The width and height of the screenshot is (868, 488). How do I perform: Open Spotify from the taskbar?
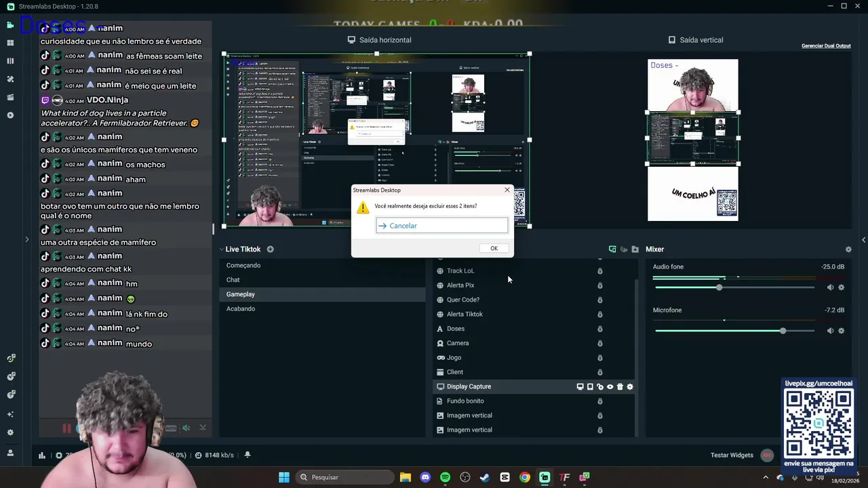tap(445, 477)
